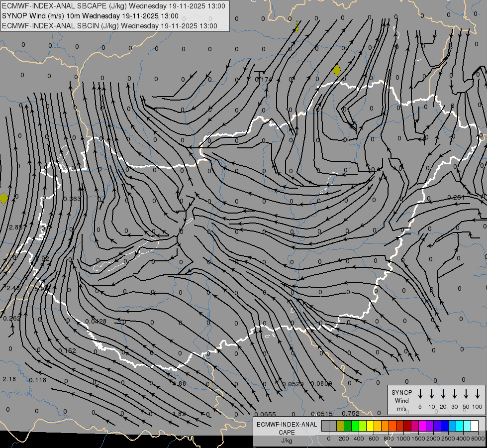
Task: Click the 1.92 value on the map
Action: pyautogui.click(x=42, y=258)
